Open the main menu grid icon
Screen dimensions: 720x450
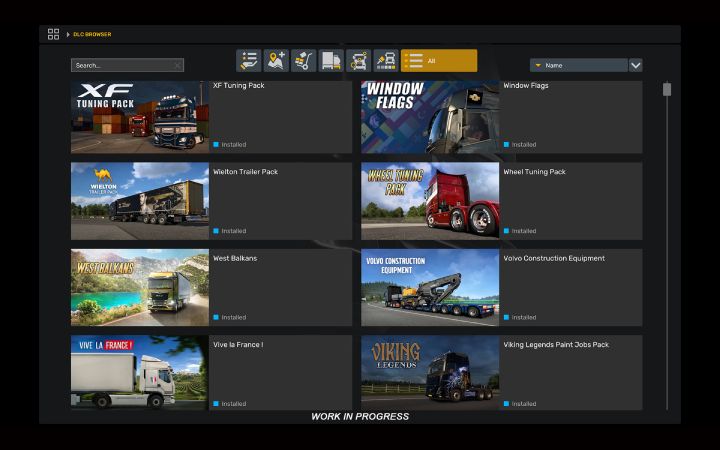(x=53, y=34)
